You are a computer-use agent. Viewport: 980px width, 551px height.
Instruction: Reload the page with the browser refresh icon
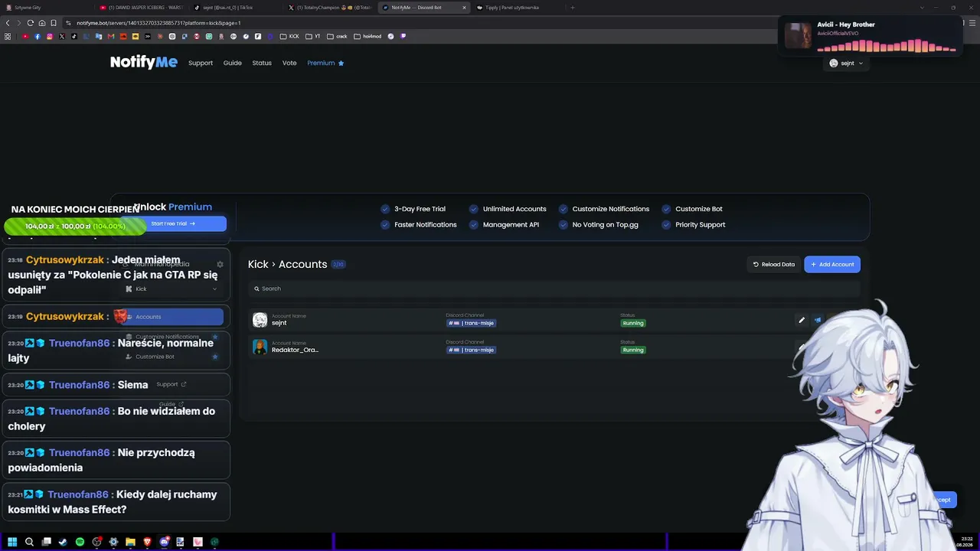(x=31, y=23)
